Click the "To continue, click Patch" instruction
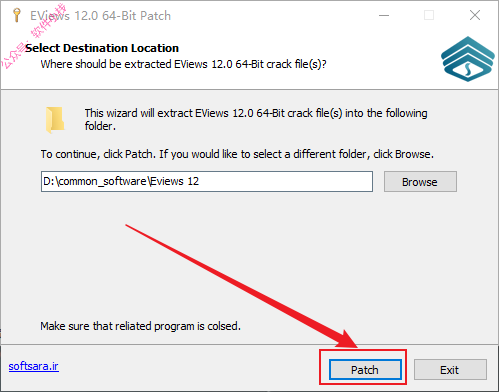The image size is (499, 392). [x=237, y=154]
